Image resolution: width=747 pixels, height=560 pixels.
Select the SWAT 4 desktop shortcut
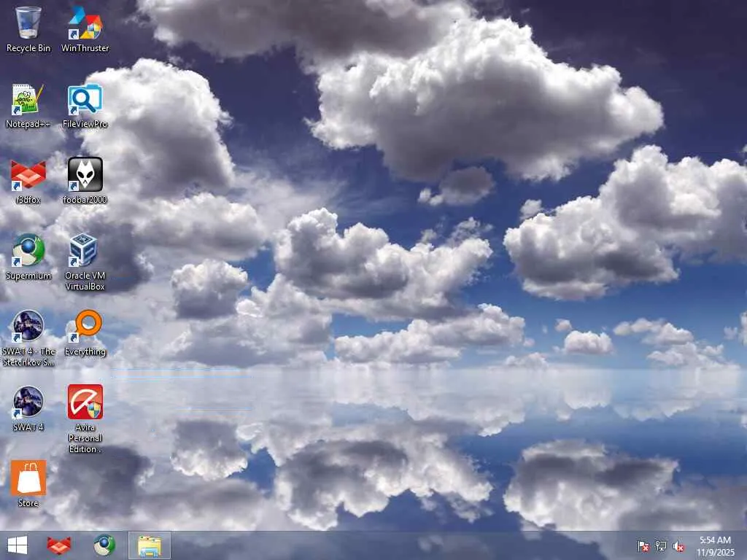coord(28,409)
